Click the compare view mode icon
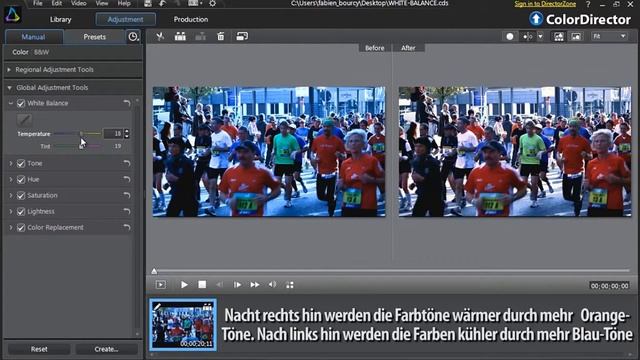 (527, 36)
